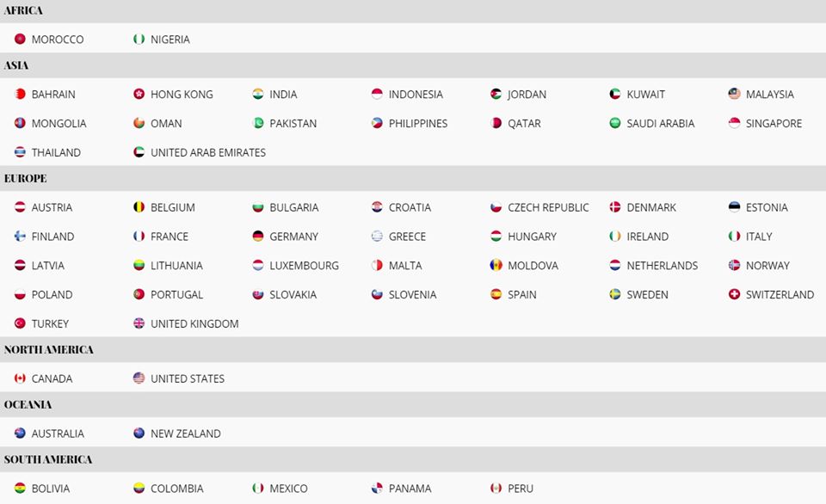826x504 pixels.
Task: Click the Asia region header
Action: point(413,65)
